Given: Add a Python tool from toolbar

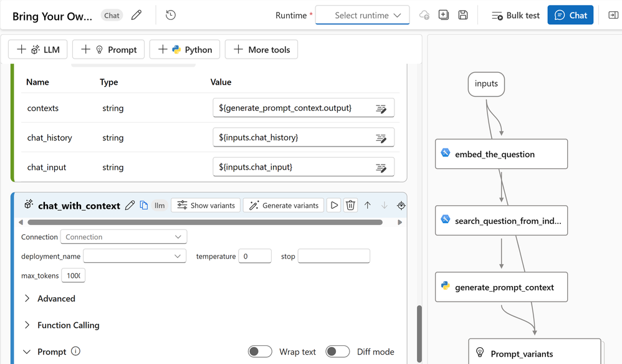Looking at the screenshot, I should coord(185,49).
